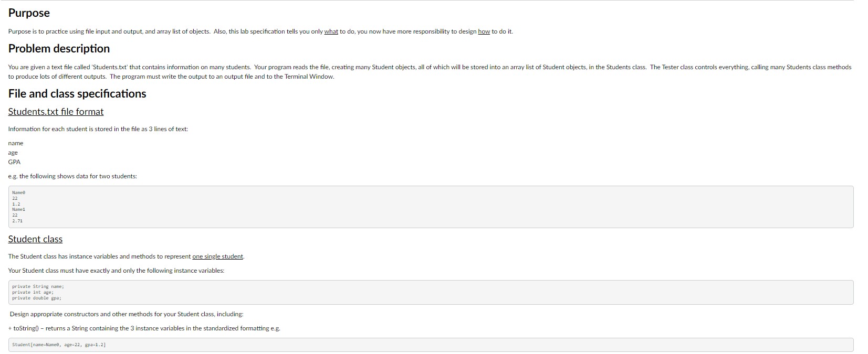This screenshot has height=354, width=868.
Task: Click the 'Purpose' heading
Action: pos(29,13)
